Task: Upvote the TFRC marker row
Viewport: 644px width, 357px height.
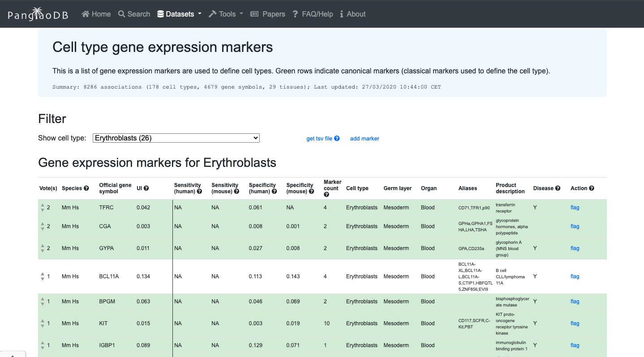Action: pos(43,205)
